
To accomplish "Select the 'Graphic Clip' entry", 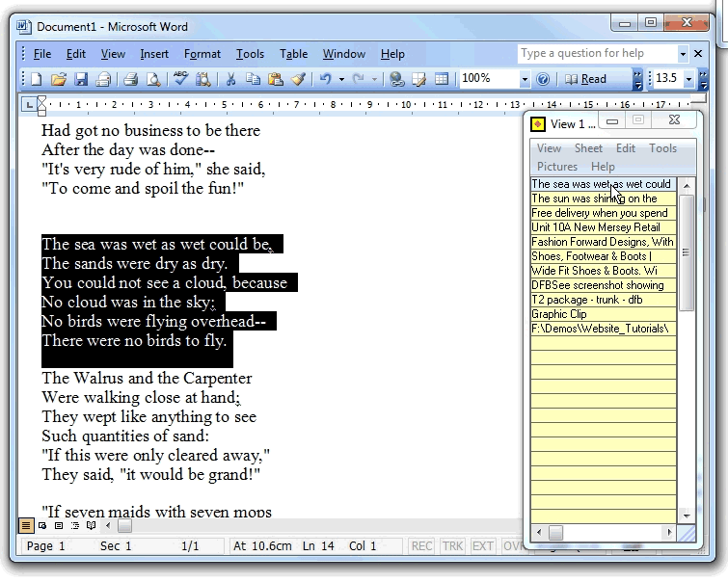I will pyautogui.click(x=603, y=314).
